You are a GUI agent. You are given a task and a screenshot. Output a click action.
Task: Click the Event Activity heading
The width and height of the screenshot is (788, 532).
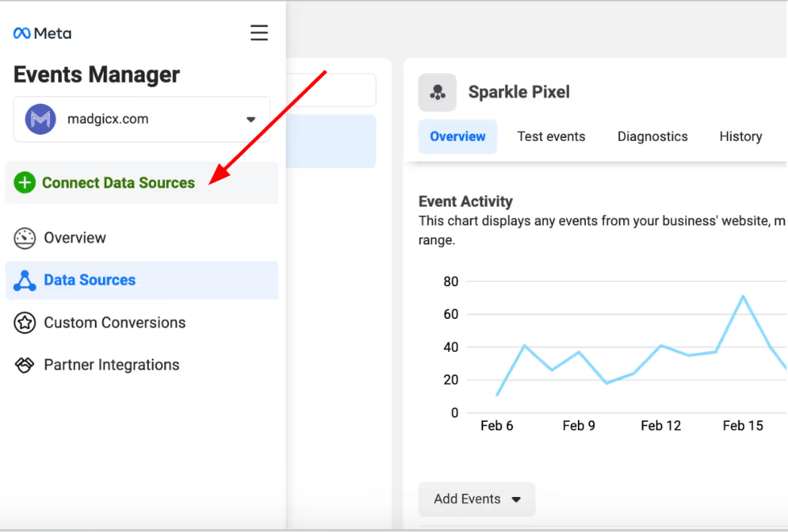coord(466,201)
